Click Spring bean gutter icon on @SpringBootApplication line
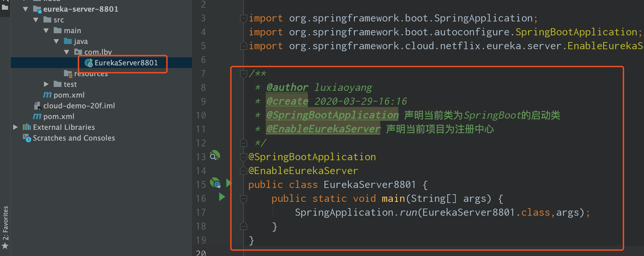 (215, 156)
